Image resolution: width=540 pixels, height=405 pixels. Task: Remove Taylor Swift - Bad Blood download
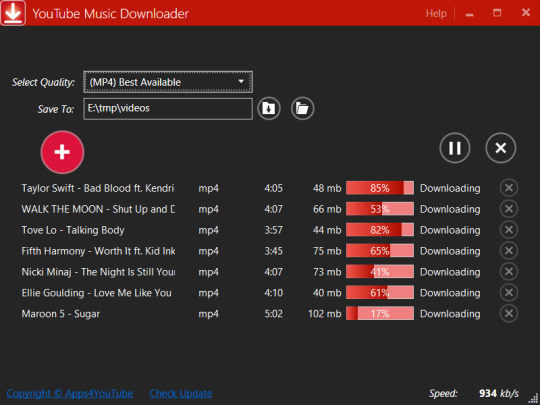509,188
